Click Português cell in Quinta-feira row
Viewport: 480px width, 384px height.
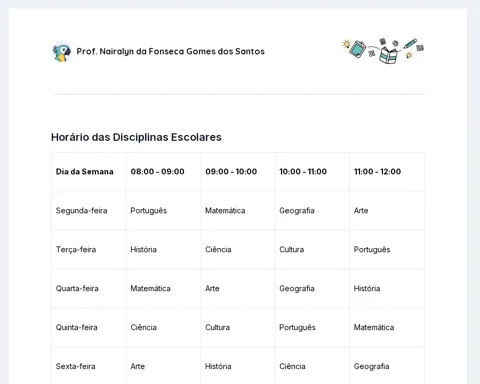pos(297,327)
